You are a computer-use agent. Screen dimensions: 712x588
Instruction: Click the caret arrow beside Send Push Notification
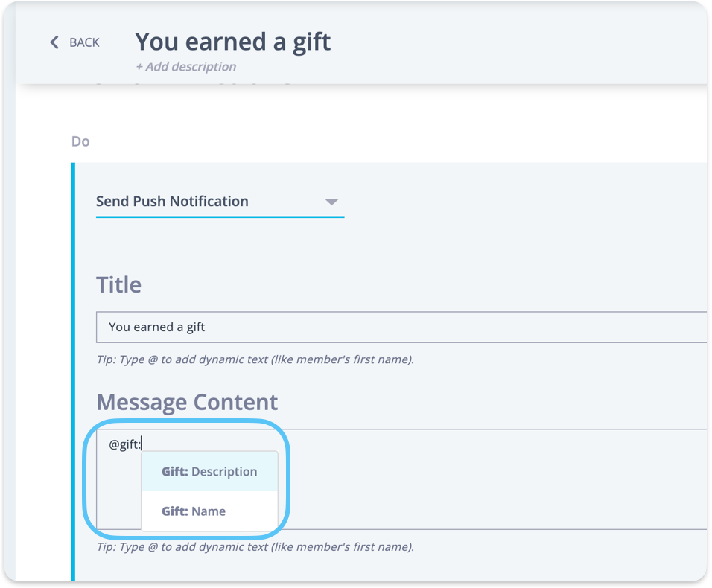click(332, 202)
